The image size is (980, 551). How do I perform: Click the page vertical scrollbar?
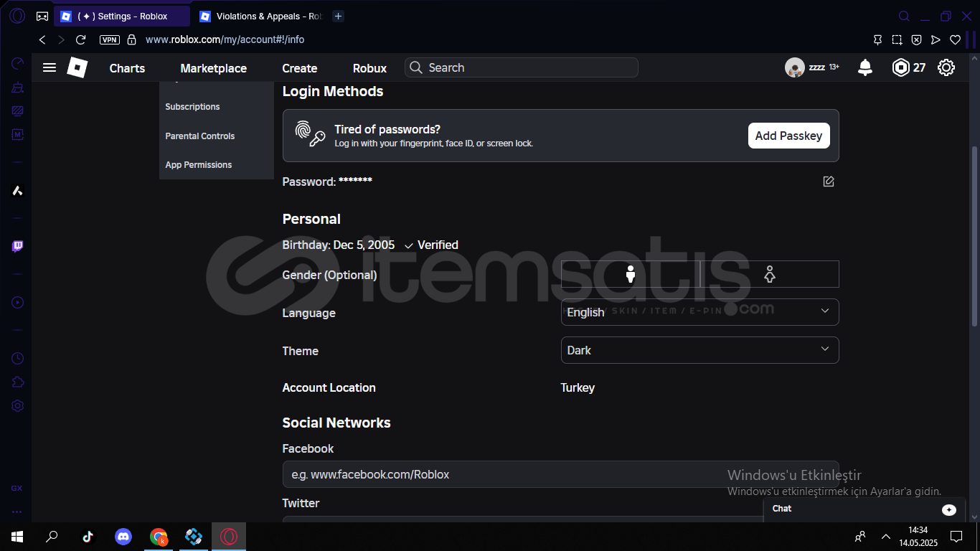coord(974,235)
